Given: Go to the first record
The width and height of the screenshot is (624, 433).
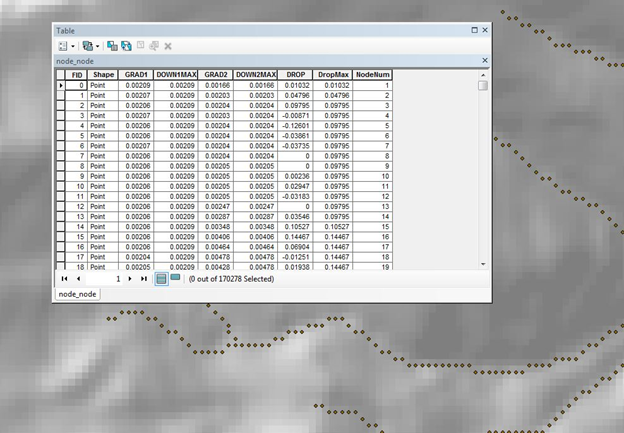Looking at the screenshot, I should [65, 279].
